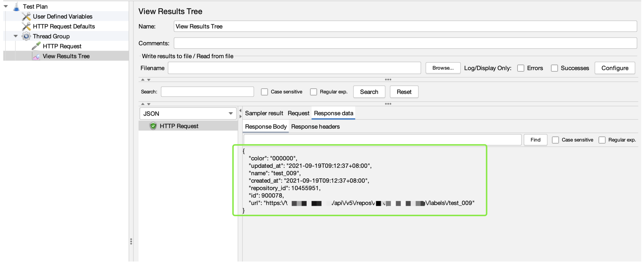Click the HTTP Request pipette icon in tree
The image size is (644, 264).
(36, 46)
